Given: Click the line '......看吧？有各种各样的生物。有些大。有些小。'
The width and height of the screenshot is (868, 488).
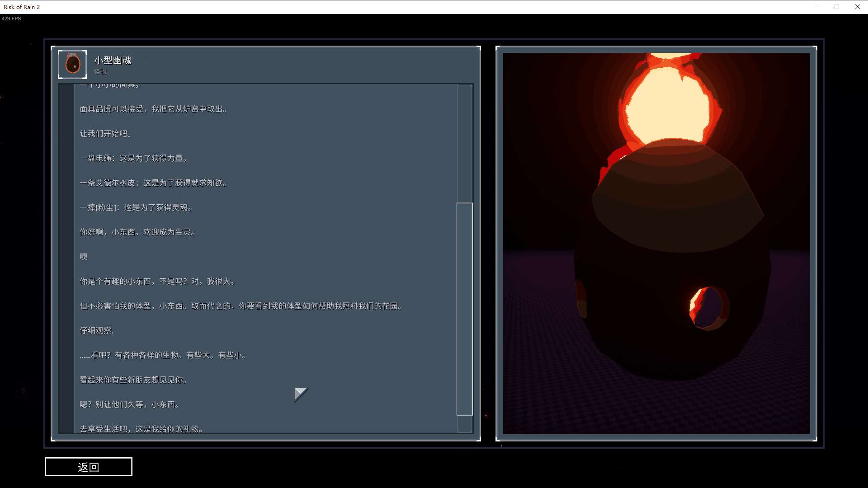Looking at the screenshot, I should coord(164,355).
